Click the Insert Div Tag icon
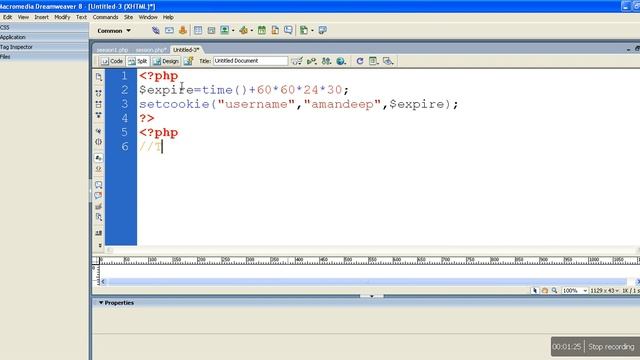Viewport: 640px width, 360px height. [211, 30]
